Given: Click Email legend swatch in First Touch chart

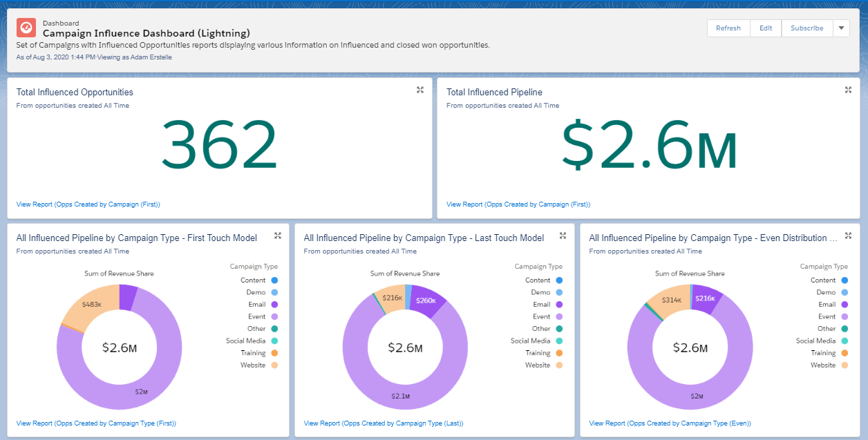Looking at the screenshot, I should [275, 305].
